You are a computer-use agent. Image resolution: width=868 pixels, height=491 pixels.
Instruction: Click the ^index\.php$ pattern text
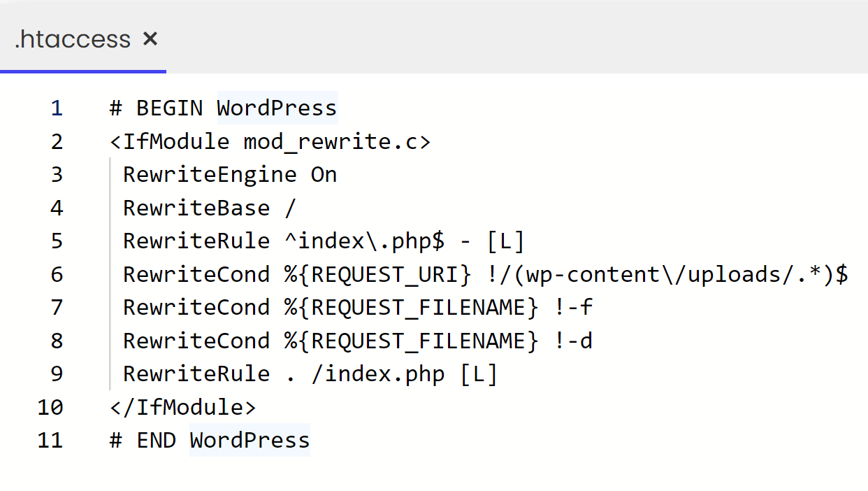pyautogui.click(x=363, y=241)
